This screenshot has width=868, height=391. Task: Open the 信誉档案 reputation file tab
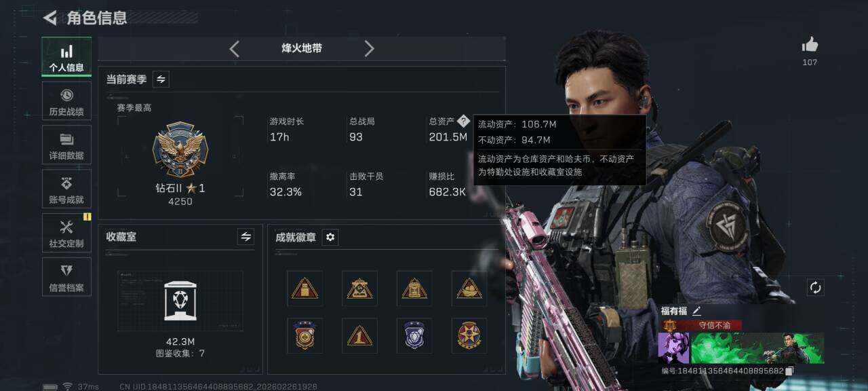click(x=66, y=277)
